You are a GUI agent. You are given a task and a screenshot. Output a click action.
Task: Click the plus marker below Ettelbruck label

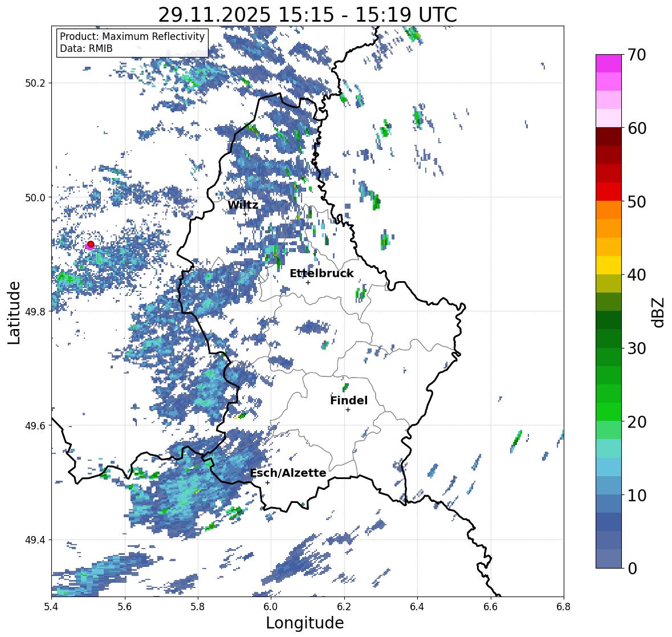[308, 282]
